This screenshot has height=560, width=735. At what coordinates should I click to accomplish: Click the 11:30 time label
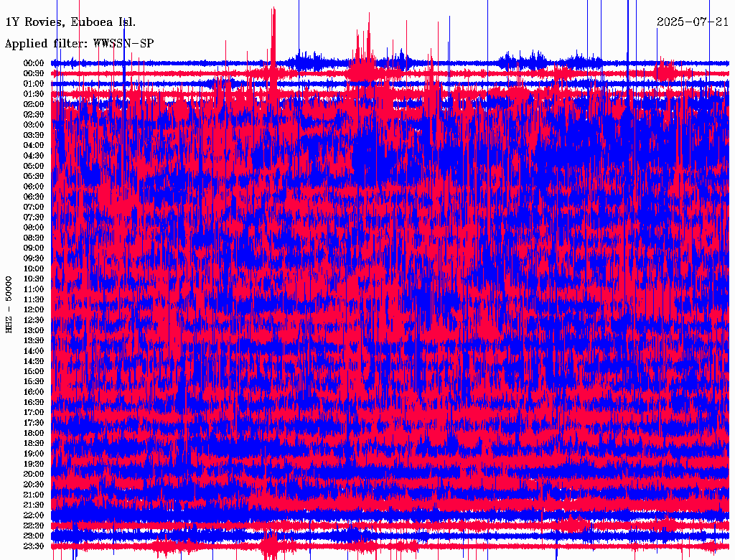tap(34, 299)
